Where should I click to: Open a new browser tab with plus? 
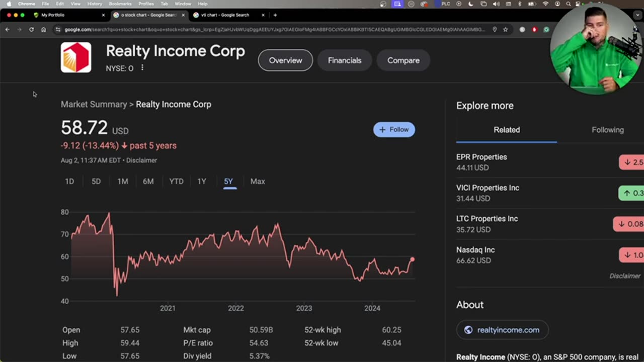(275, 15)
